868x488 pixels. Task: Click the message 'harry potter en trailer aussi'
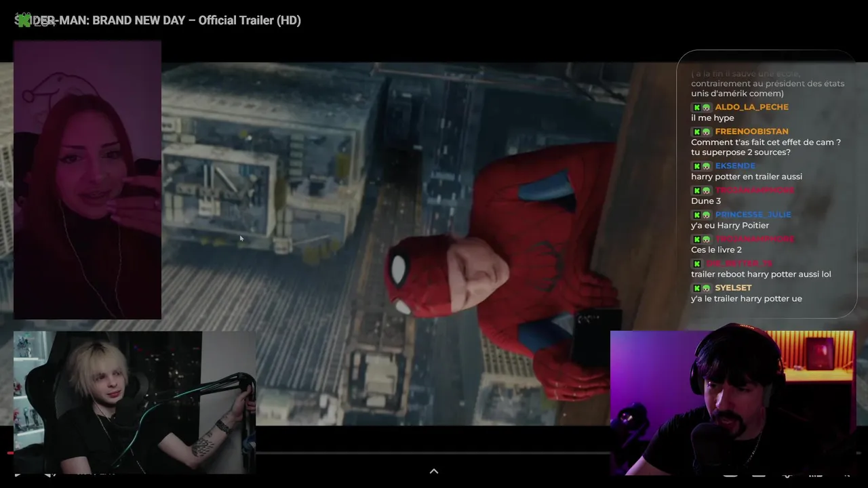pos(747,177)
